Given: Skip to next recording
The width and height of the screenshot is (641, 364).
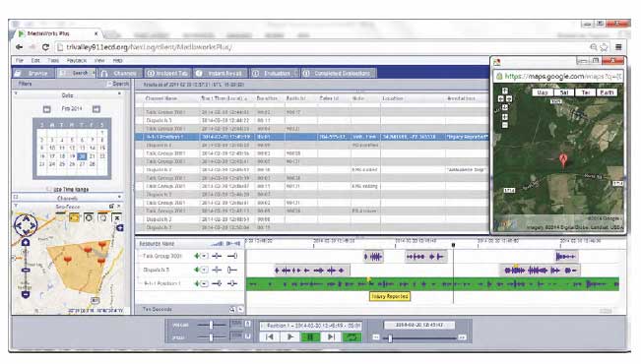Looking at the screenshot, I should coord(331,337).
